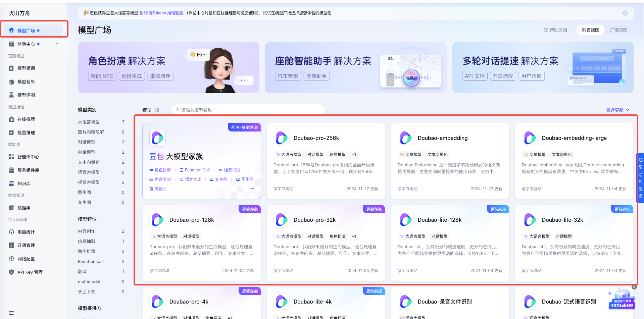This screenshot has width=644, height=319.
Task: Click the Doubao-embedding-large model logo
Action: tap(530, 138)
